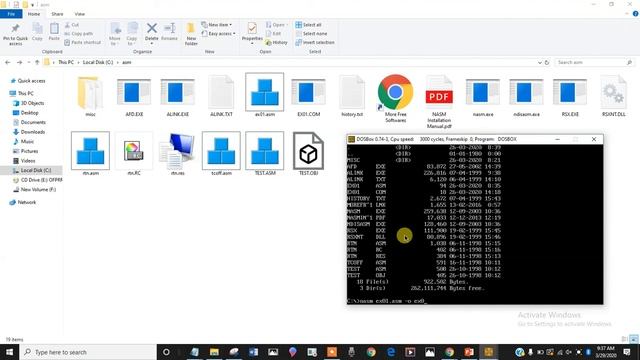Click Copy path in ribbon
The width and height of the screenshot is (640, 360).
click(79, 33)
